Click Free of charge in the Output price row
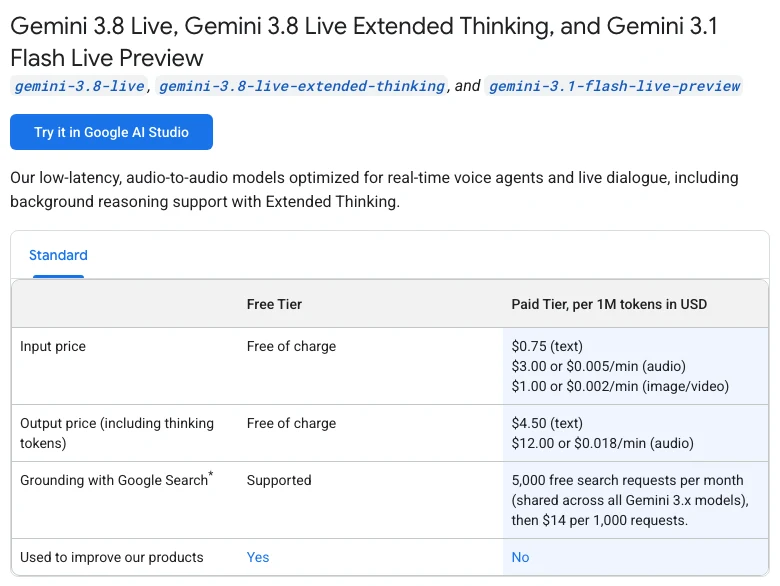 pyautogui.click(x=291, y=423)
